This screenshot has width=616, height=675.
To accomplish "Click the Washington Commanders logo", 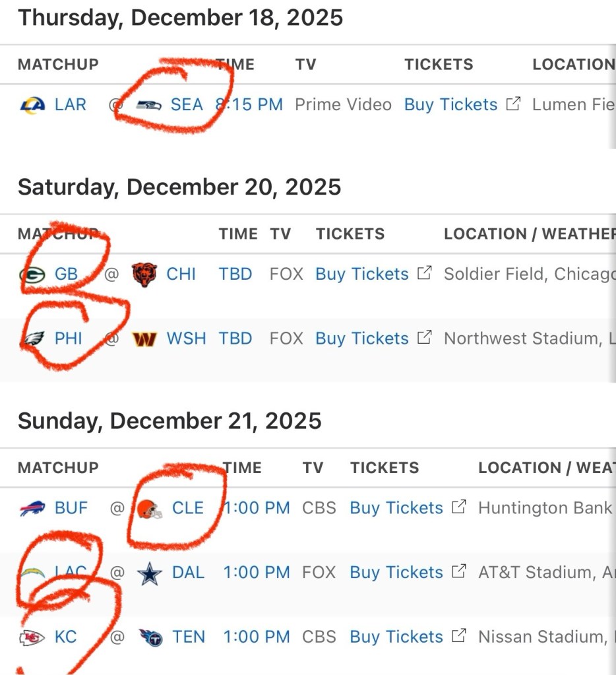I will [x=144, y=338].
